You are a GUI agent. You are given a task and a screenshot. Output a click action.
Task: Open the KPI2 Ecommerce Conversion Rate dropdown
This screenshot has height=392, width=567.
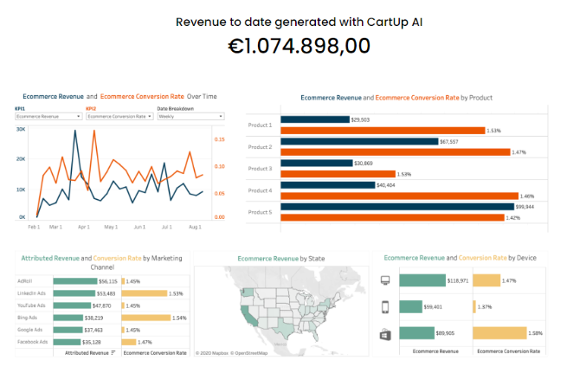point(119,117)
